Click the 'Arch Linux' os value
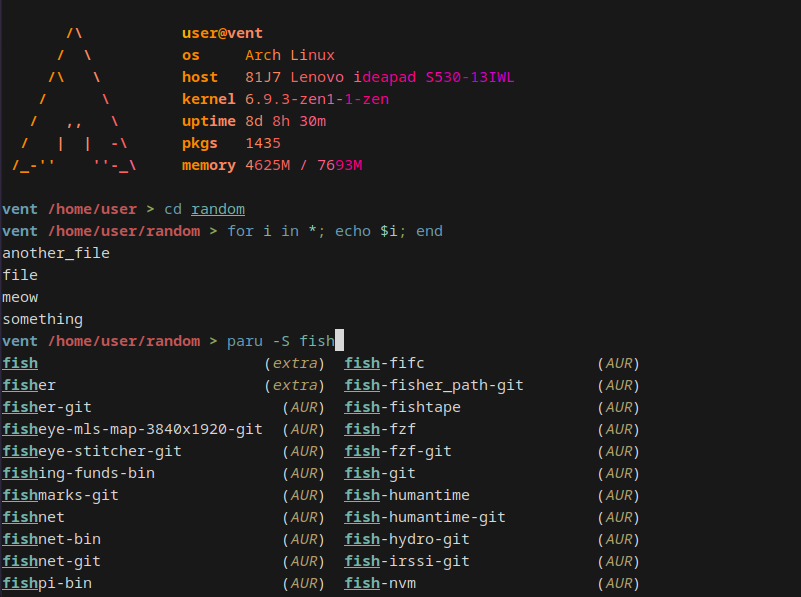Image resolution: width=801 pixels, height=597 pixels. 290,55
